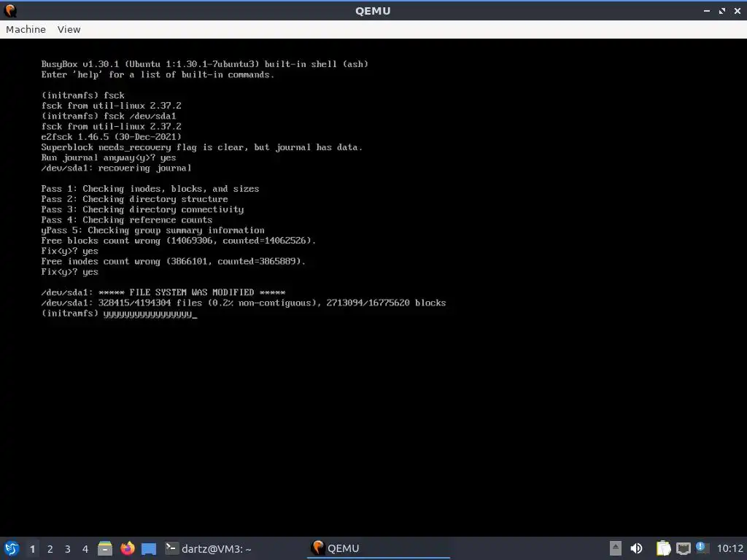The image size is (747, 560).
Task: Switch to workspace 2
Action: [x=50, y=549]
